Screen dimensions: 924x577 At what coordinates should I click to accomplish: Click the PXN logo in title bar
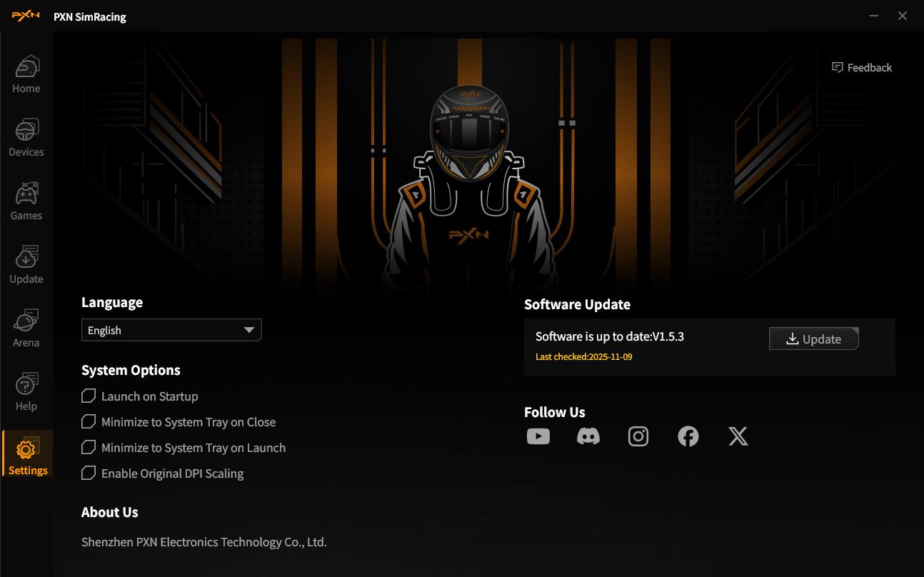(x=26, y=16)
